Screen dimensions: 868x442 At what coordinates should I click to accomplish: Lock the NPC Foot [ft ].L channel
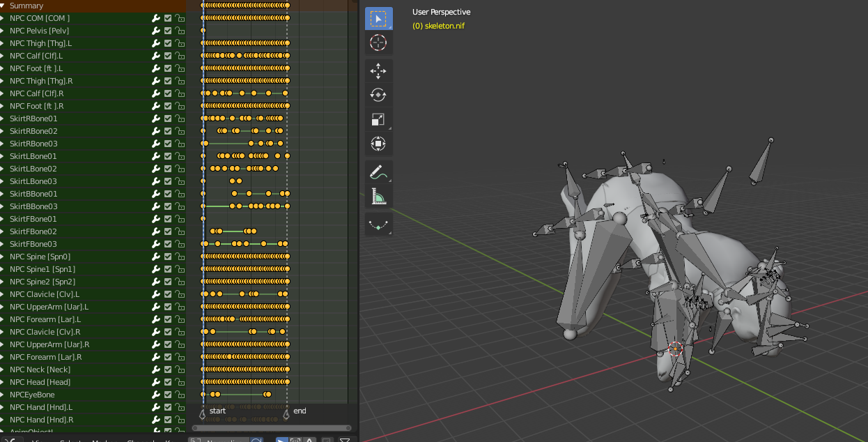pos(180,68)
